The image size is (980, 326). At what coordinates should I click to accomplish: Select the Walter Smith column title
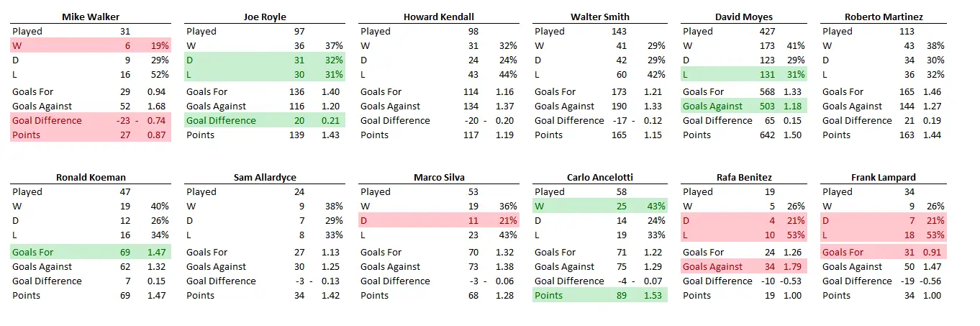(599, 17)
